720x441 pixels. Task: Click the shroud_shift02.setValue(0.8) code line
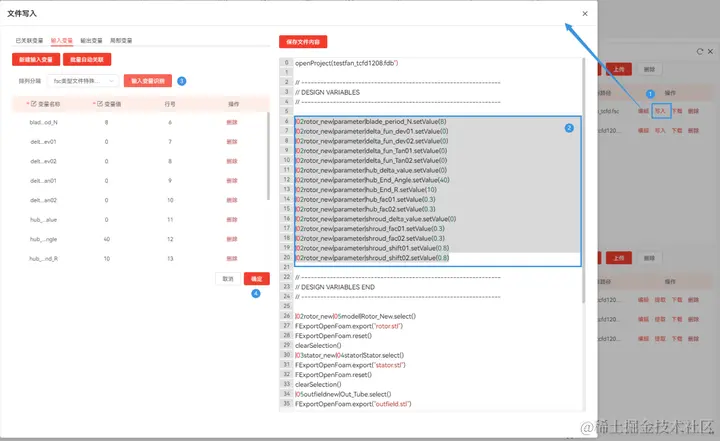pyautogui.click(x=372, y=258)
